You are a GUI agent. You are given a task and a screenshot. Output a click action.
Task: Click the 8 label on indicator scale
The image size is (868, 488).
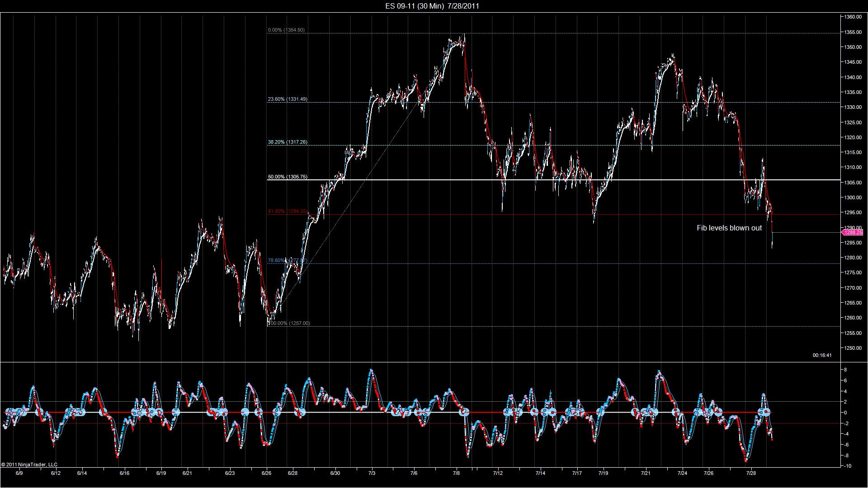845,370
